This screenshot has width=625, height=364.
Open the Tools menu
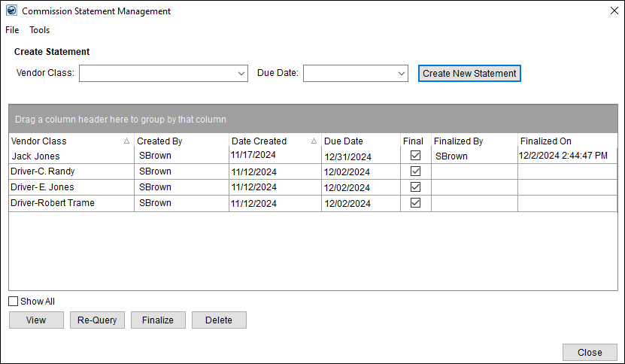pyautogui.click(x=40, y=30)
